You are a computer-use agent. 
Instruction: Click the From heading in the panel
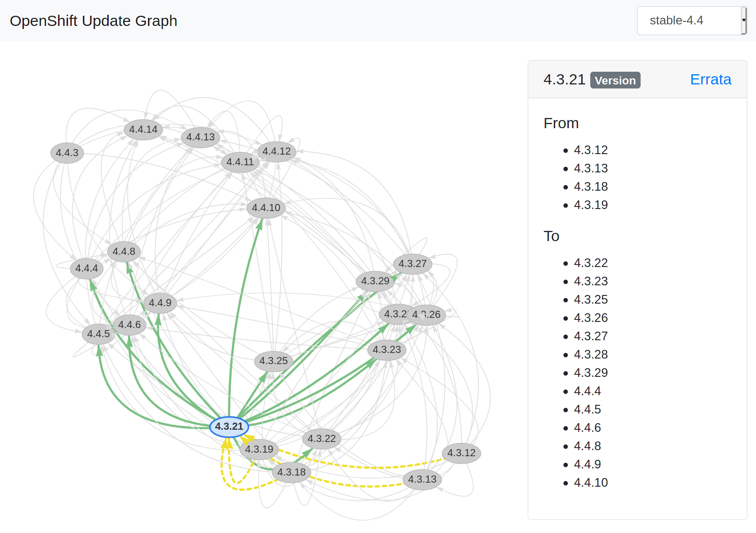click(561, 124)
